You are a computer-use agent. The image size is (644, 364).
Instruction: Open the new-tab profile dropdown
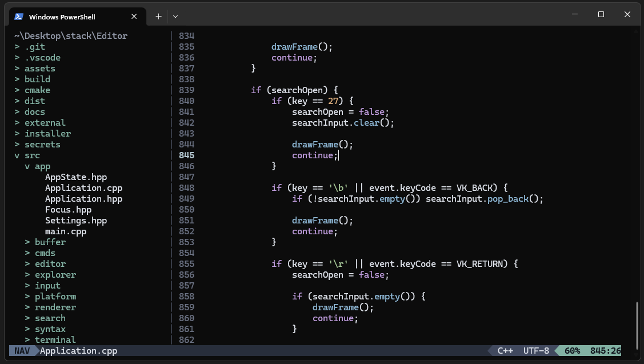[x=175, y=17]
